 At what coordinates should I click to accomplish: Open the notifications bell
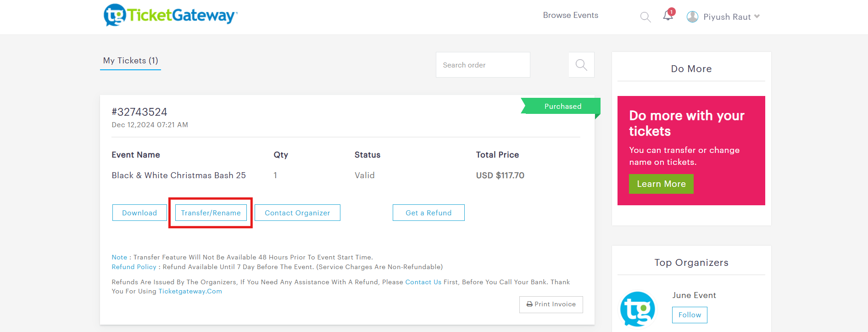668,16
